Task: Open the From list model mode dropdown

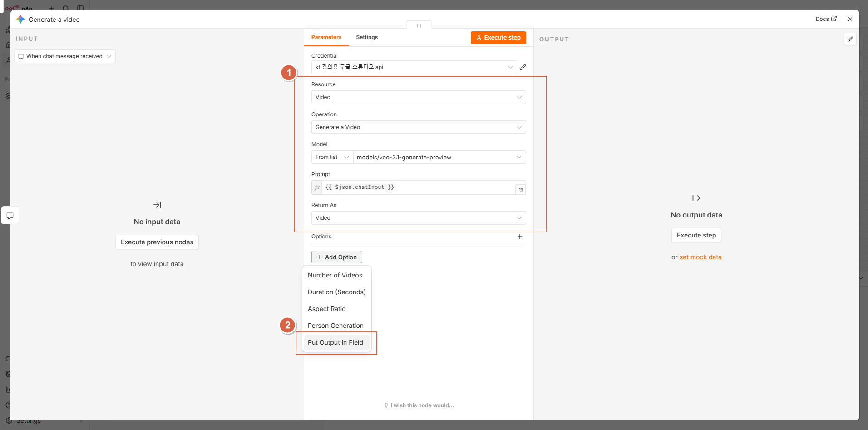Action: click(332, 157)
